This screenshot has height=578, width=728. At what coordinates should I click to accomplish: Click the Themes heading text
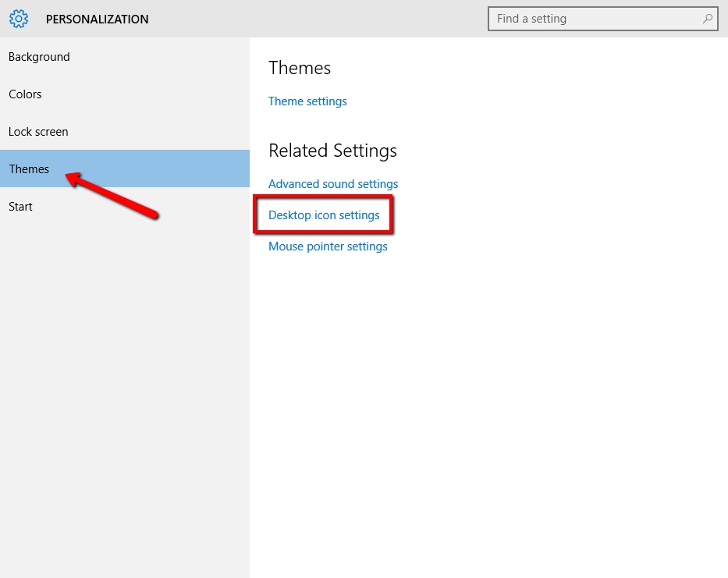click(300, 68)
